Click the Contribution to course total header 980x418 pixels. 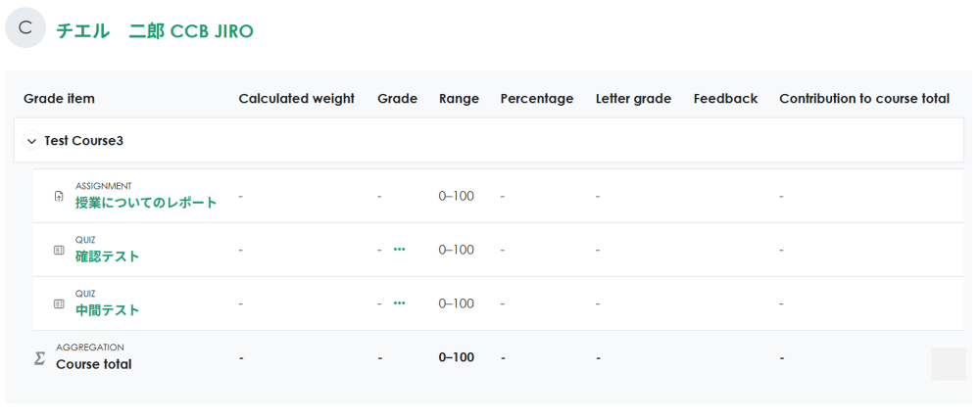point(863,99)
